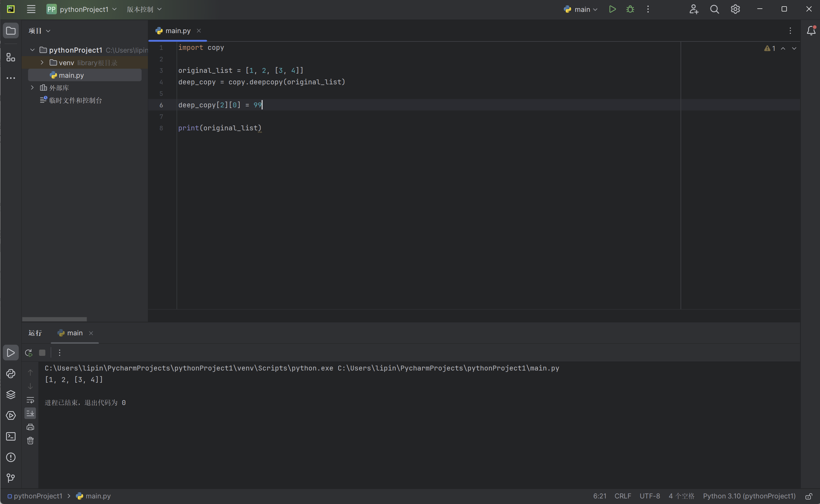Image resolution: width=820 pixels, height=504 pixels.
Task: Click line number 4 in the gutter
Action: tap(161, 82)
